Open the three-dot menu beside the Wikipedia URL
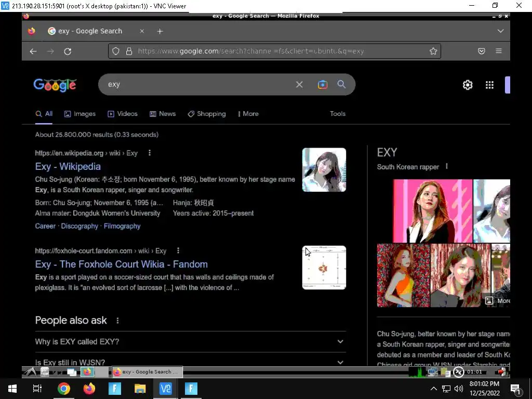Viewport: 532px width, 399px height. coord(149,153)
